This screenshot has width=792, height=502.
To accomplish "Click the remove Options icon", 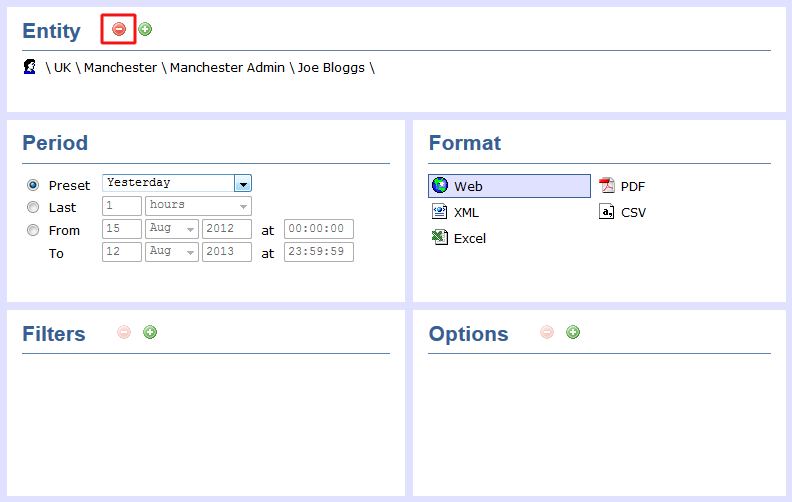I will (547, 332).
